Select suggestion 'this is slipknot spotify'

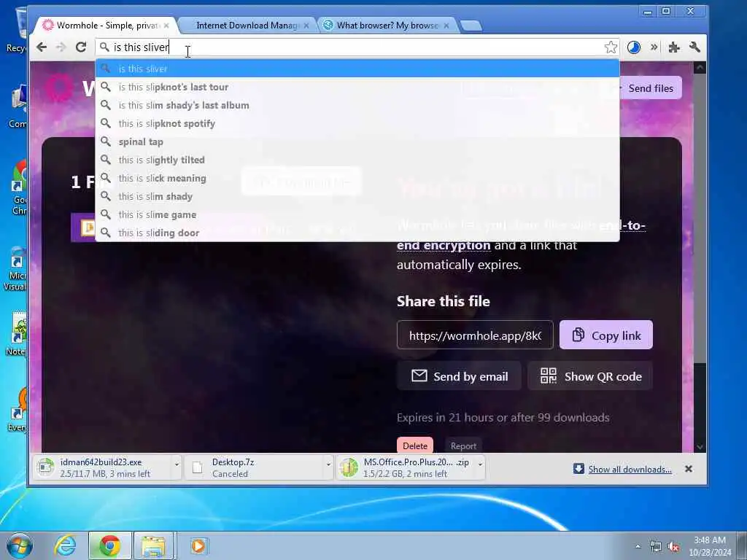point(357,123)
